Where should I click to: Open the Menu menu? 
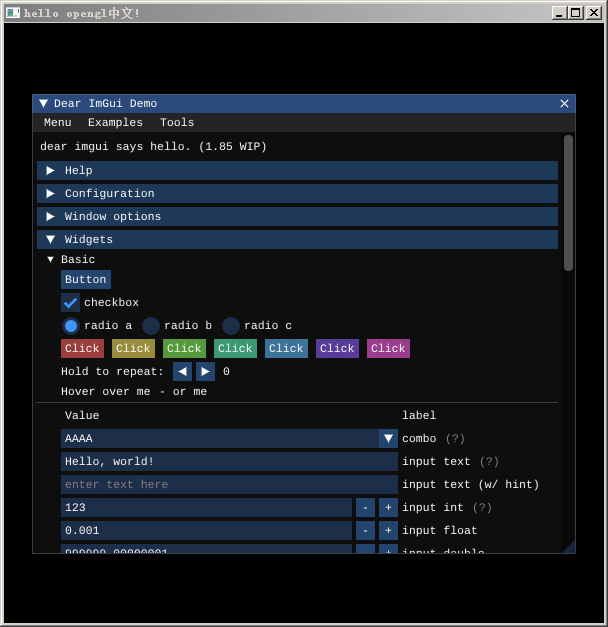tap(58, 122)
